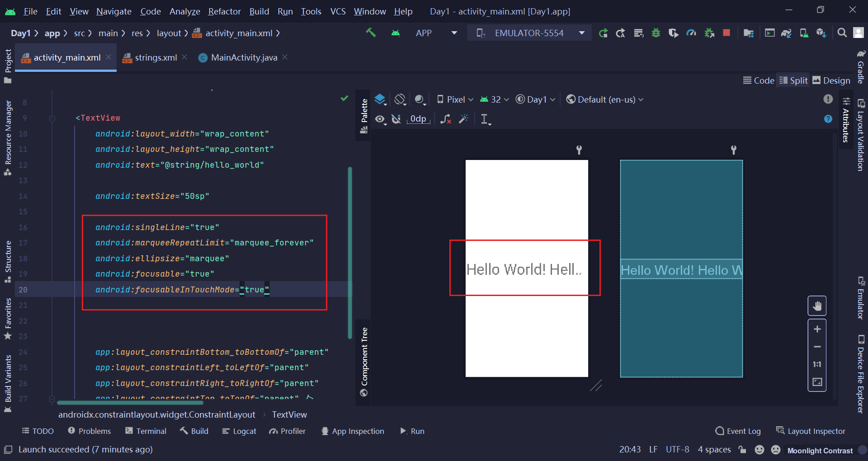Image resolution: width=868 pixels, height=461 pixels.
Task: Open the Profile app gauge icon
Action: click(x=691, y=33)
